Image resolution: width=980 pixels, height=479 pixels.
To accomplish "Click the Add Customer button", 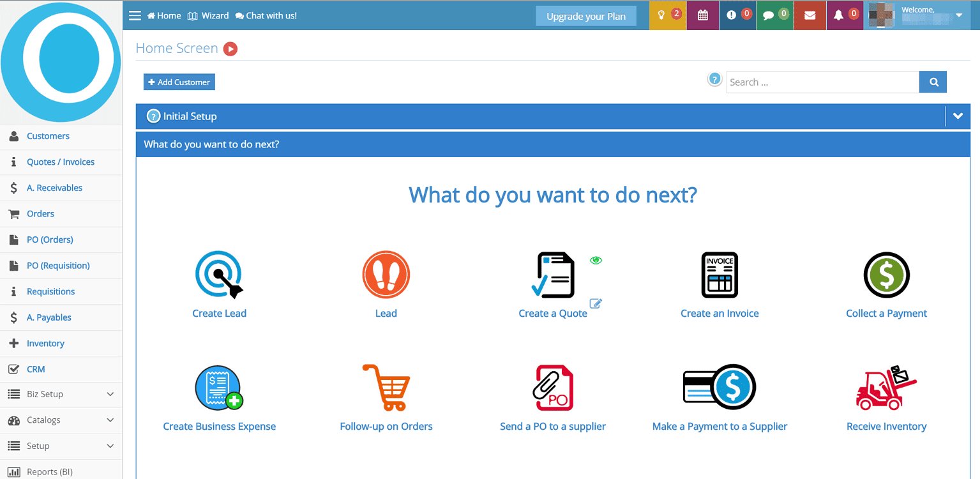I will pyautogui.click(x=179, y=82).
